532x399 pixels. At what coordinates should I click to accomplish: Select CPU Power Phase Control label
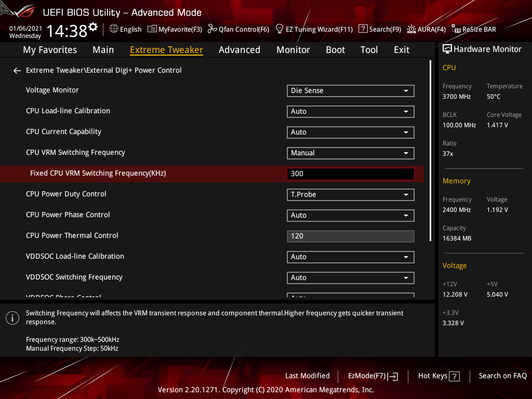(x=68, y=215)
